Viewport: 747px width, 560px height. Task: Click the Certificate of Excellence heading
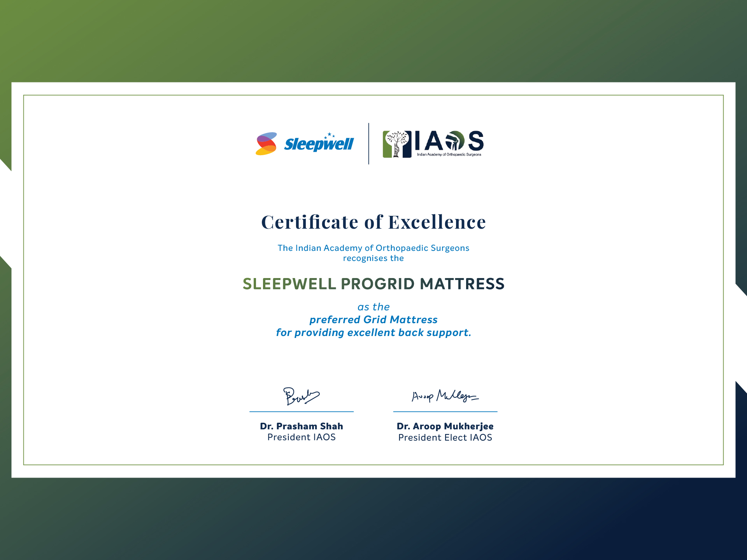[x=373, y=222]
